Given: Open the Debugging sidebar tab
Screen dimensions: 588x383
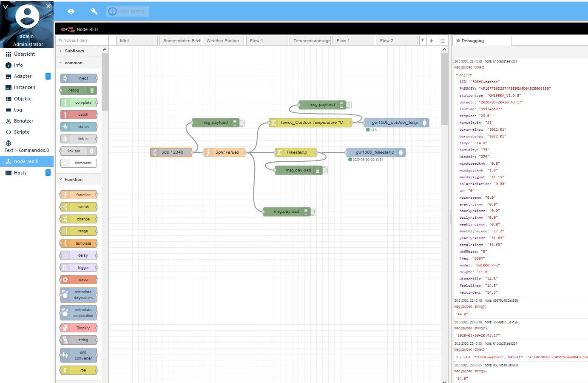Looking at the screenshot, I should coord(472,41).
